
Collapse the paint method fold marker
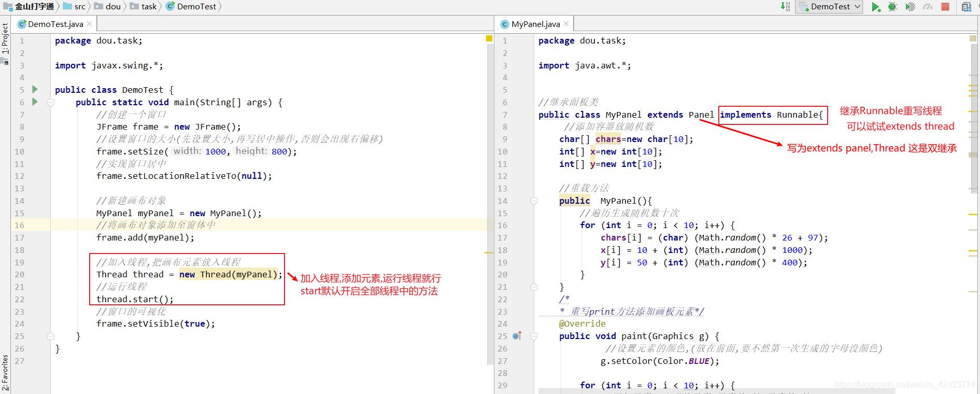534,336
